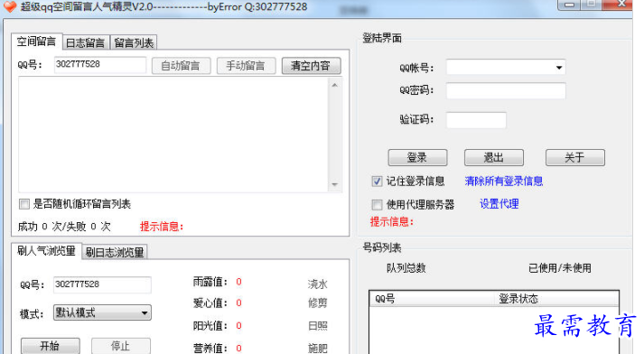Click the 已使用/未使用 label

[559, 268]
